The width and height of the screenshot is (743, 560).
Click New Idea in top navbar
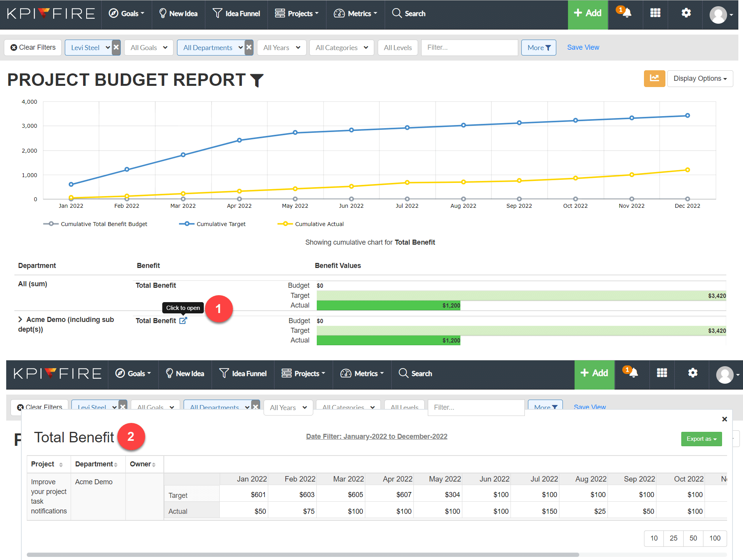[178, 14]
